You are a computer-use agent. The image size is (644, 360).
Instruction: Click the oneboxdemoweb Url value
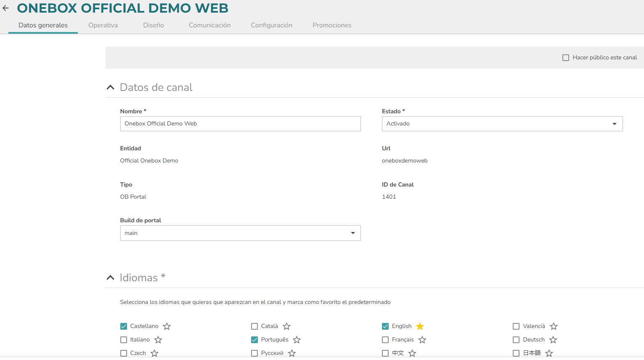point(405,160)
